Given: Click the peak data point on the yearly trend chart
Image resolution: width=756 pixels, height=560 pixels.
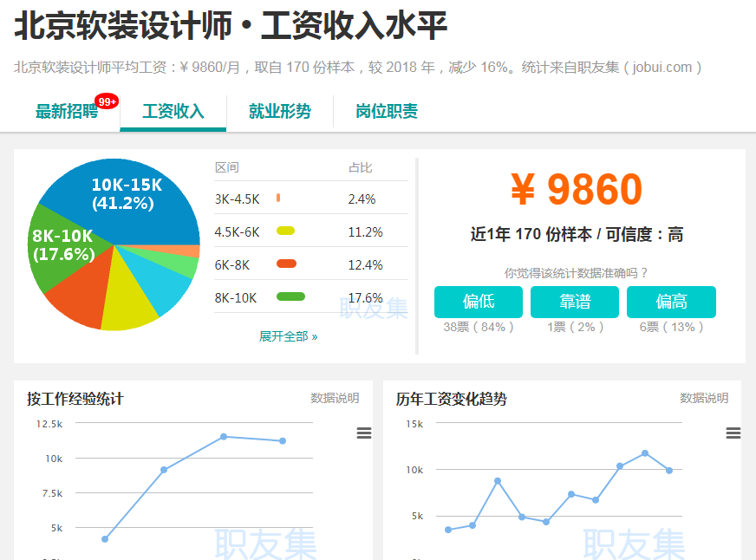Looking at the screenshot, I should click(x=645, y=453).
